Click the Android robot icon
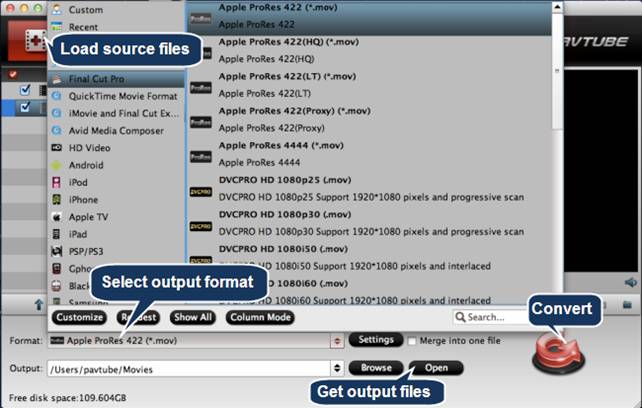 [x=57, y=165]
